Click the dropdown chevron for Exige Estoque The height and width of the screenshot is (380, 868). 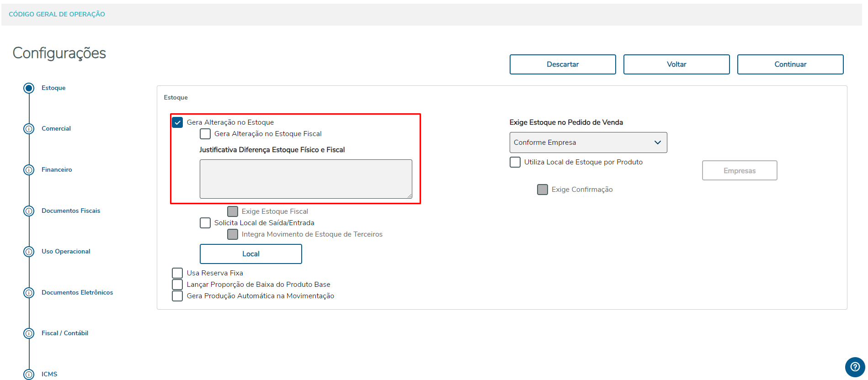[x=657, y=142]
